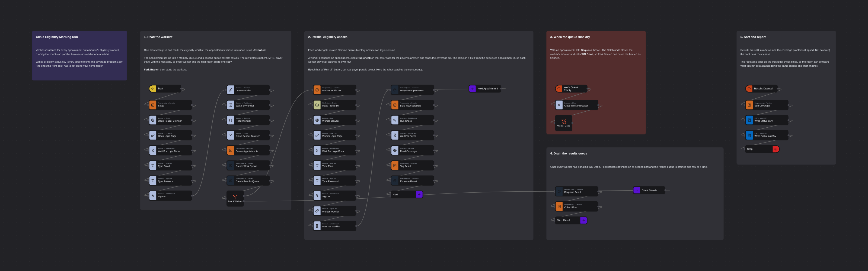Click the CSV icon on Write Problems CSV
This screenshot has height=271, width=868.
(x=749, y=135)
